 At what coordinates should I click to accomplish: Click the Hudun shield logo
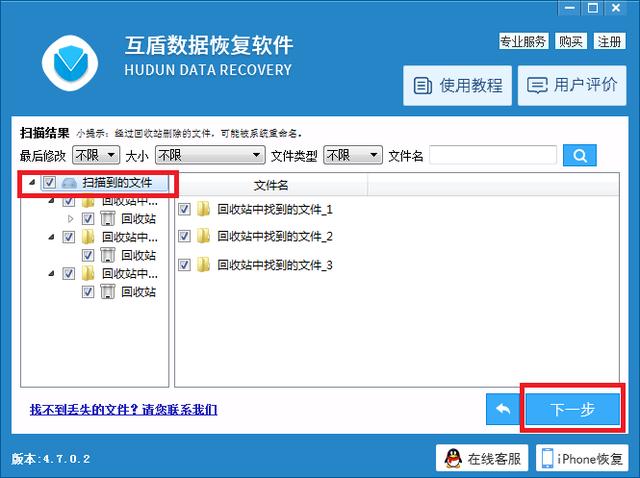coord(70,64)
